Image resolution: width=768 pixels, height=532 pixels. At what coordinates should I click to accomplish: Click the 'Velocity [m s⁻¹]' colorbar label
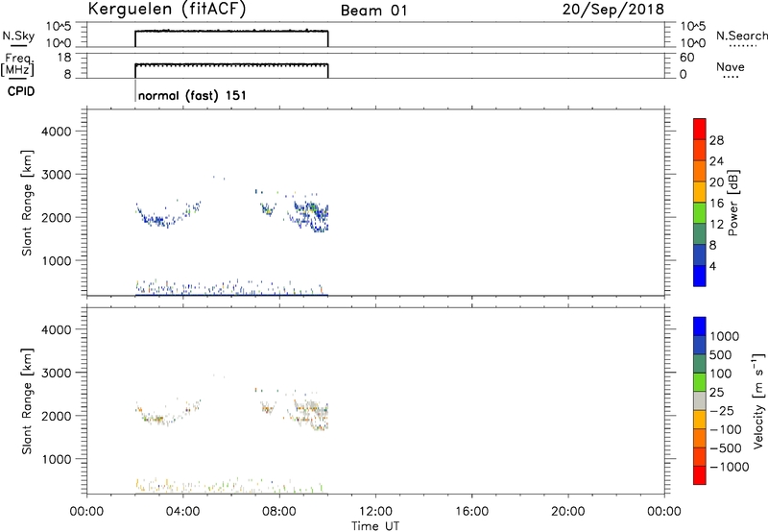(x=758, y=400)
